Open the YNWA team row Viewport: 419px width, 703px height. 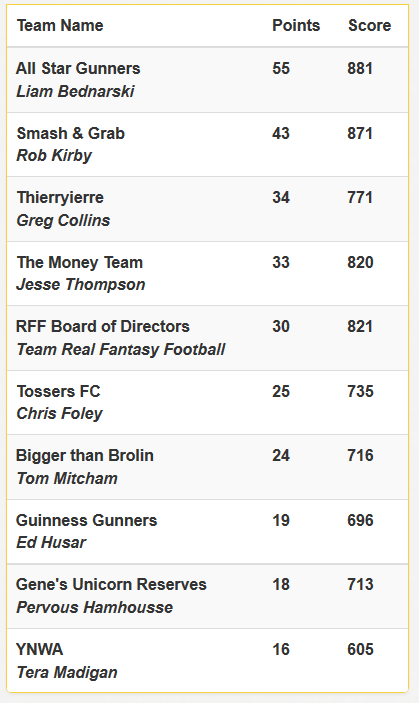pos(207,660)
